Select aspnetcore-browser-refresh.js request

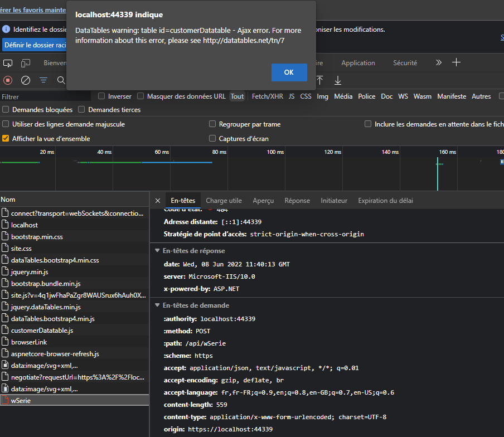point(74,354)
